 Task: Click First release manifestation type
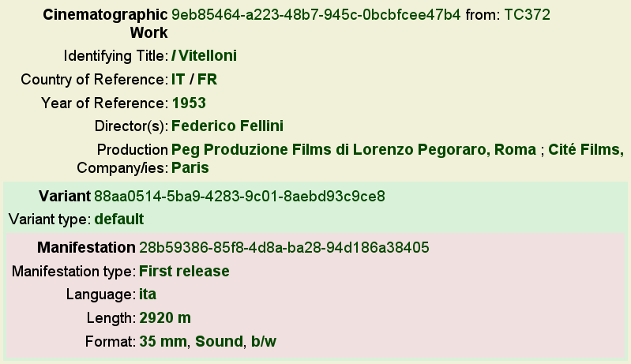184,271
